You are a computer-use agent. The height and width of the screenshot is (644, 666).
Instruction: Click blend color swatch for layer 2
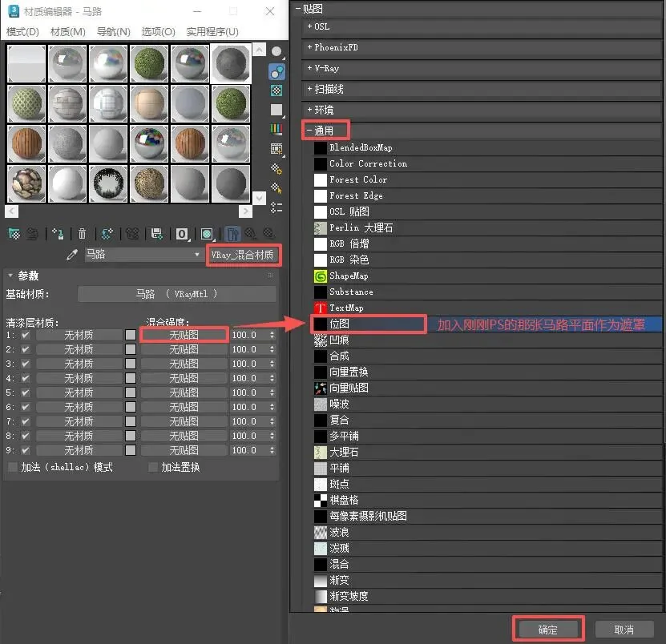[x=131, y=349]
